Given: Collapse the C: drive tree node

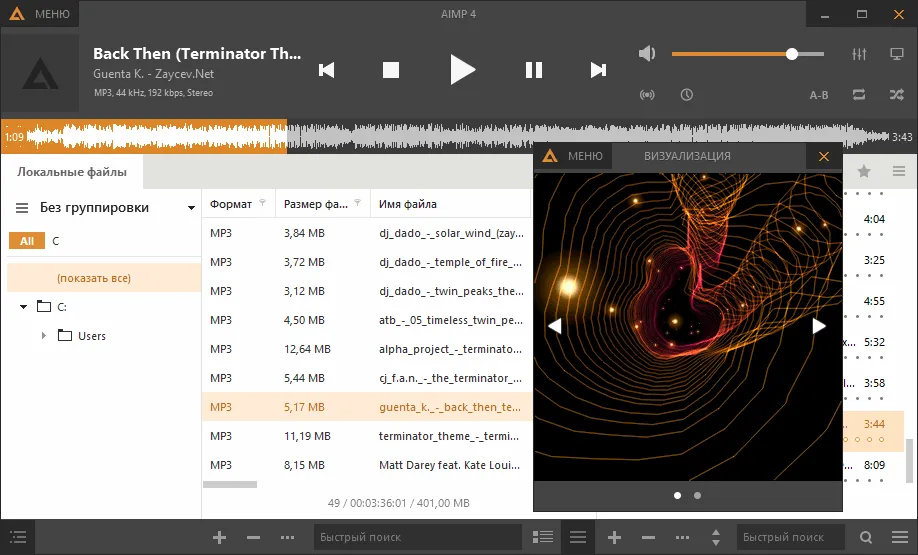Looking at the screenshot, I should [x=23, y=306].
